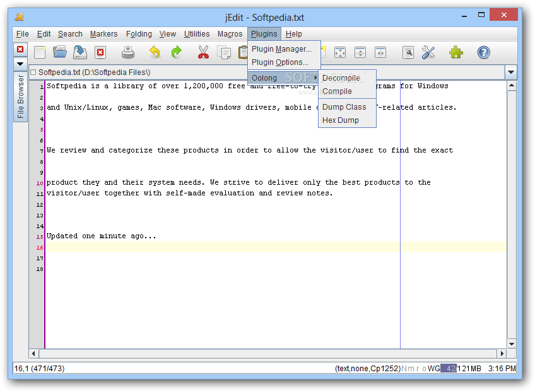Click the WG status flags in status bar
The width and height of the screenshot is (535, 392).
click(x=433, y=369)
